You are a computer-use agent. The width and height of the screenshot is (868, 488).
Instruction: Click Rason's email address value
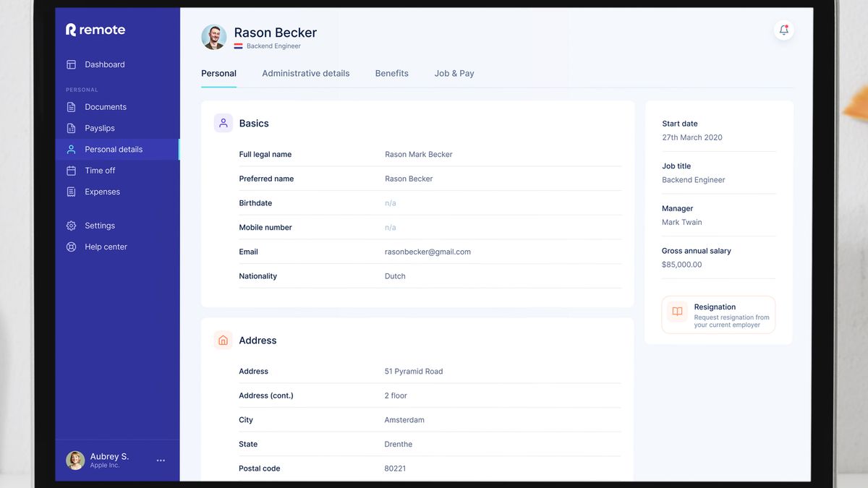pos(427,252)
